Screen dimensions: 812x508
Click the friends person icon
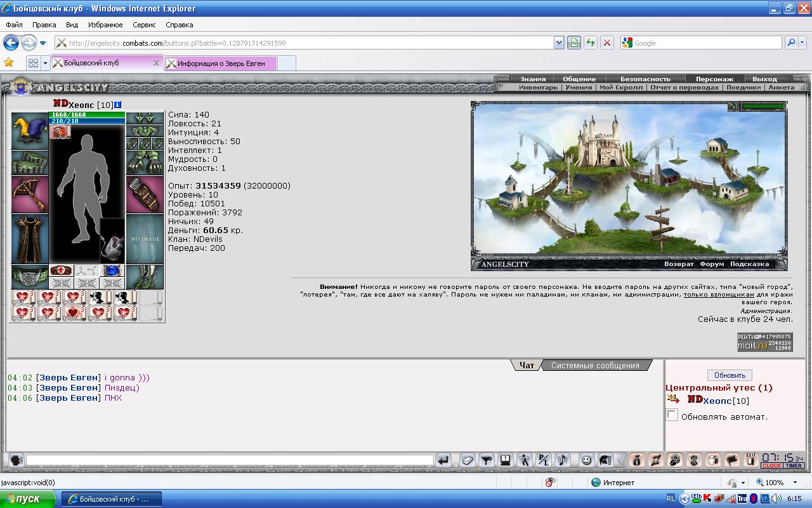click(714, 460)
